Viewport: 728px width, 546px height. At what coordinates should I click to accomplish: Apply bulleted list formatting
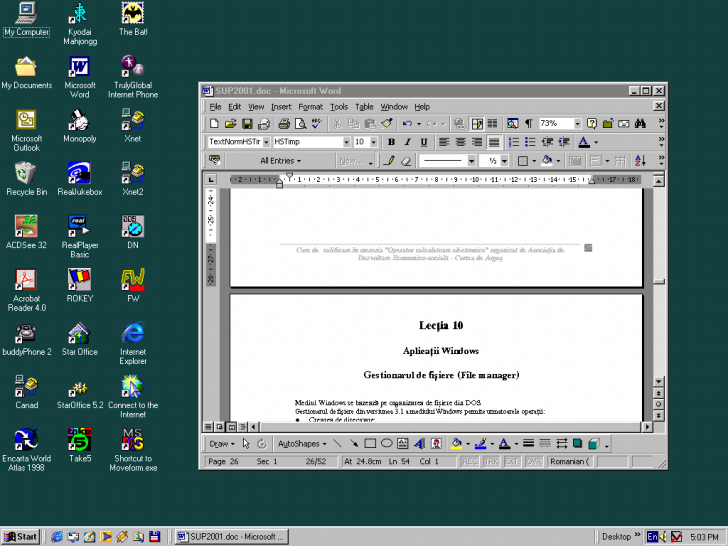530,142
